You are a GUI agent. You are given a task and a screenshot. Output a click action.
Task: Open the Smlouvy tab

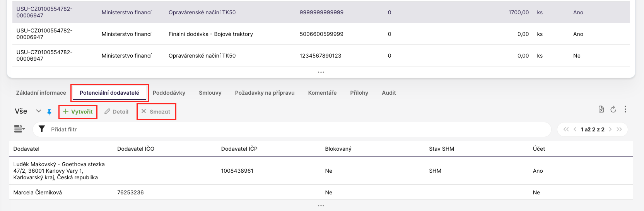coord(210,93)
